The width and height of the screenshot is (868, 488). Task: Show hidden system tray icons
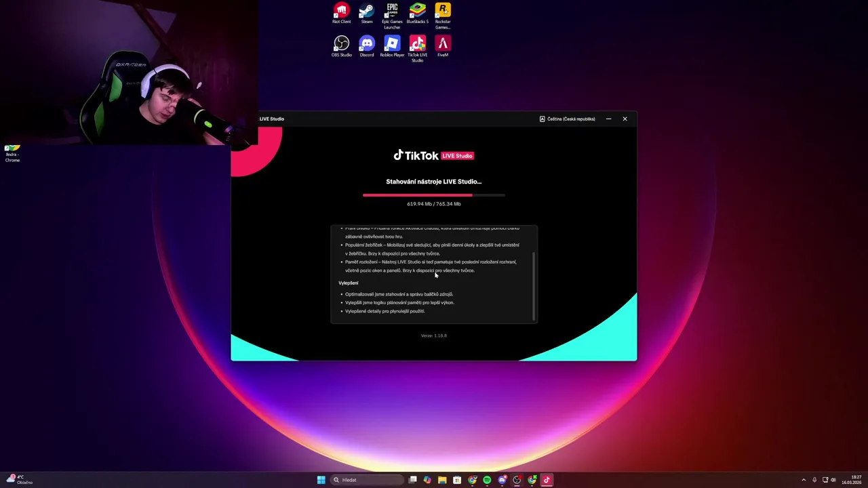804,480
